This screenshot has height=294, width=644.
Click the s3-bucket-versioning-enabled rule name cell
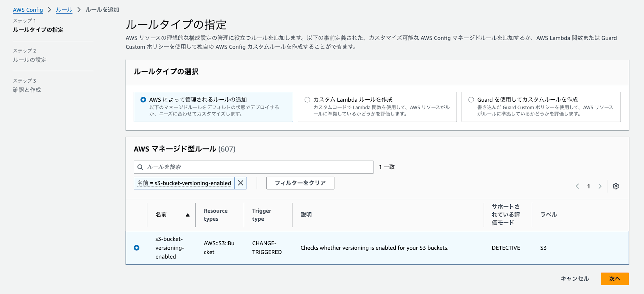[170, 248]
